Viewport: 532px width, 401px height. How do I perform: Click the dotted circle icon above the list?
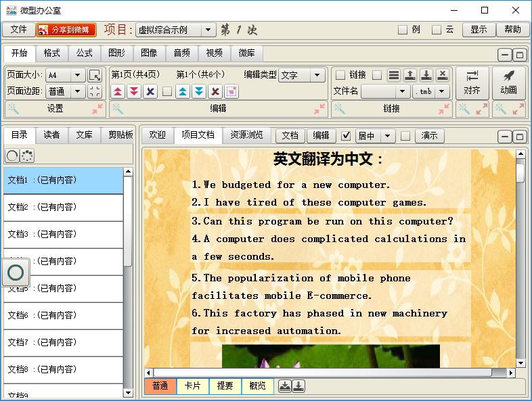27,156
